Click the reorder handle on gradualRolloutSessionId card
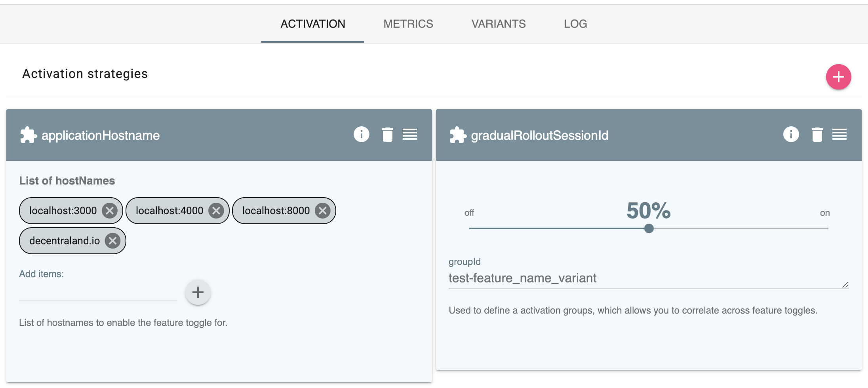This screenshot has height=388, width=868. [839, 135]
